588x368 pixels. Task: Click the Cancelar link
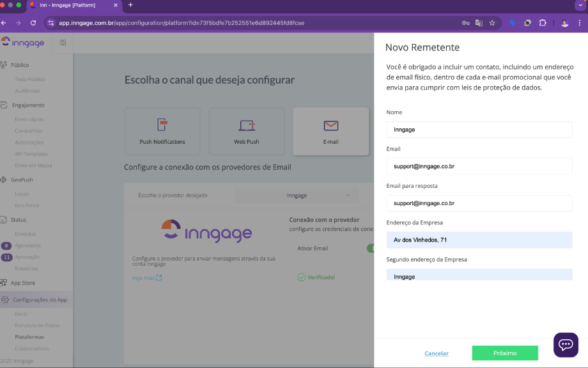point(437,353)
